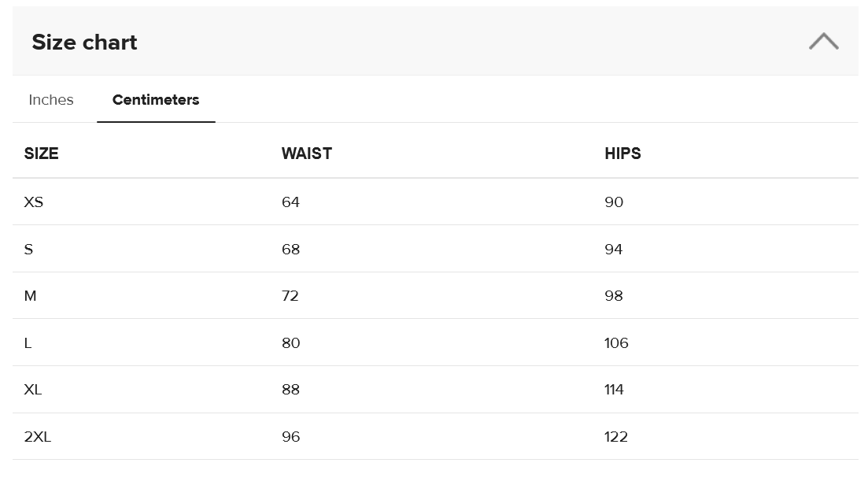Select the Centimeters tab
This screenshot has height=485, width=868.
[x=156, y=100]
